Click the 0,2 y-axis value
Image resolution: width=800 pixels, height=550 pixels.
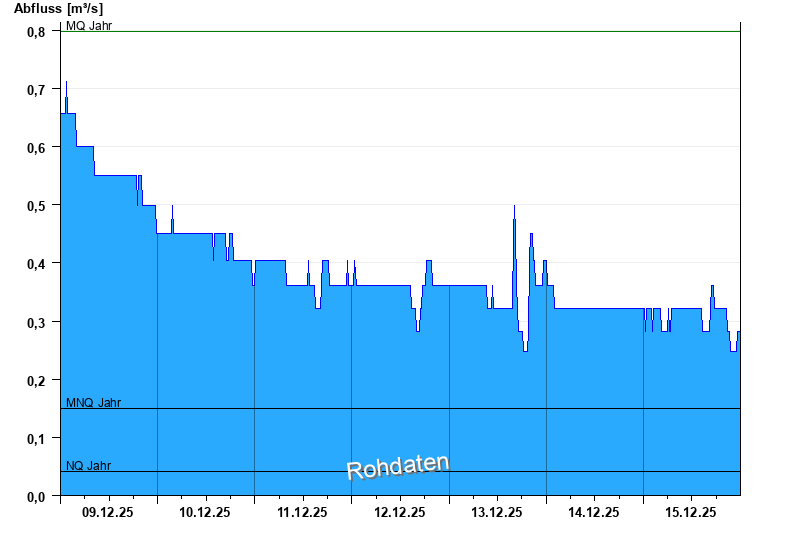[36, 381]
